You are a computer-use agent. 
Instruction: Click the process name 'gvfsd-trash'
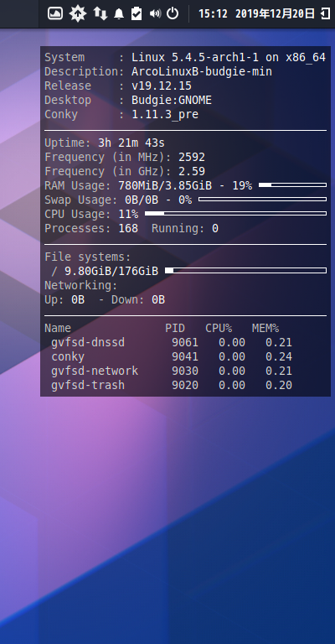[88, 385]
